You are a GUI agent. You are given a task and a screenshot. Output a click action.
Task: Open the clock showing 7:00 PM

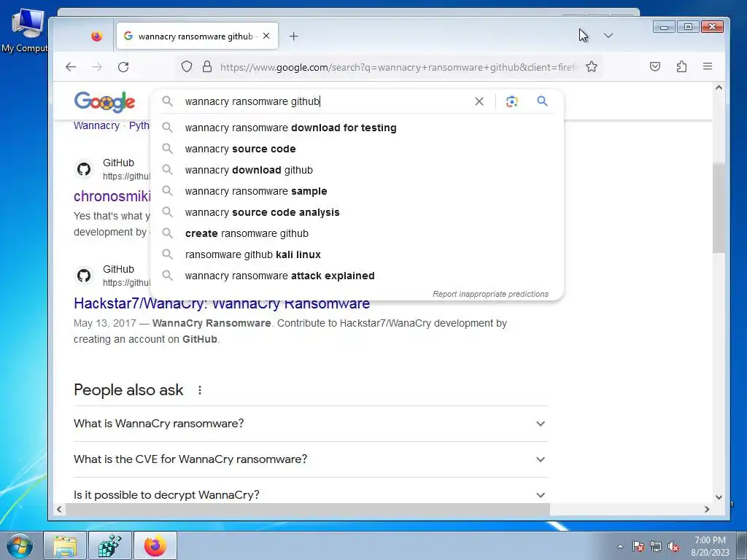tap(710, 546)
